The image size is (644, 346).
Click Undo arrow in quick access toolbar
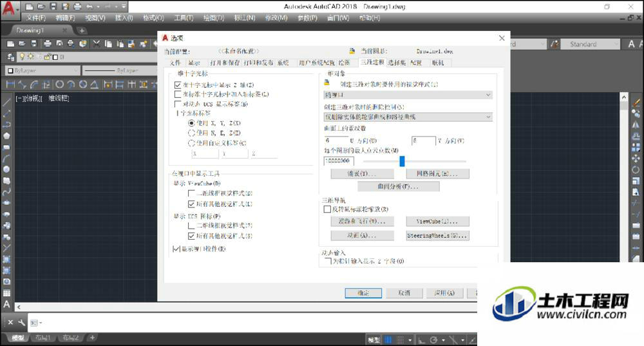pyautogui.click(x=89, y=6)
